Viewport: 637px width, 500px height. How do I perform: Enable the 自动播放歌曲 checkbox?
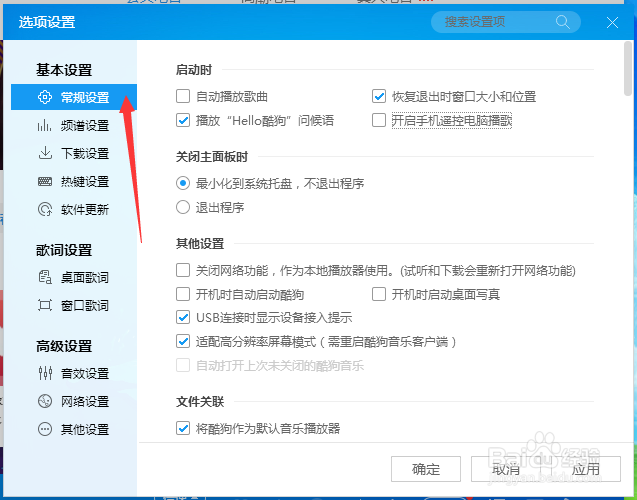[183, 96]
